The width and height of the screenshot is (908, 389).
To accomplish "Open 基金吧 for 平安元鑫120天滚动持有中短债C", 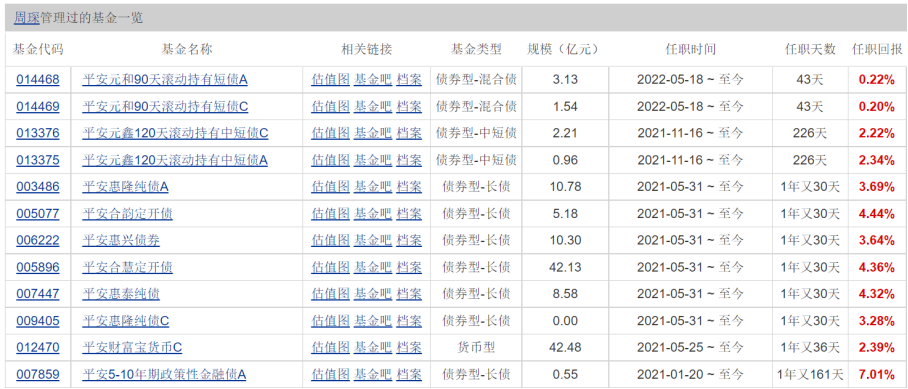I will tap(373, 134).
